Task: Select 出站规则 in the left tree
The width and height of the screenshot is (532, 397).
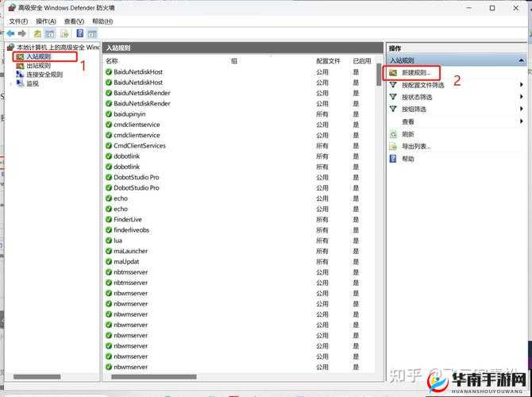Action: 38,66
